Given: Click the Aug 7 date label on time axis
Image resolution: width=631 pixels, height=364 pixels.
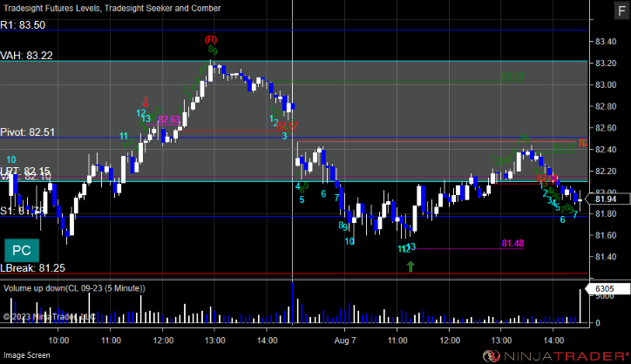Looking at the screenshot, I should (x=345, y=340).
